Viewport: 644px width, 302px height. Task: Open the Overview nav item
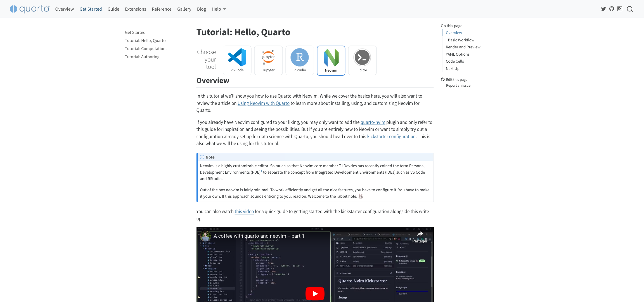click(65, 9)
